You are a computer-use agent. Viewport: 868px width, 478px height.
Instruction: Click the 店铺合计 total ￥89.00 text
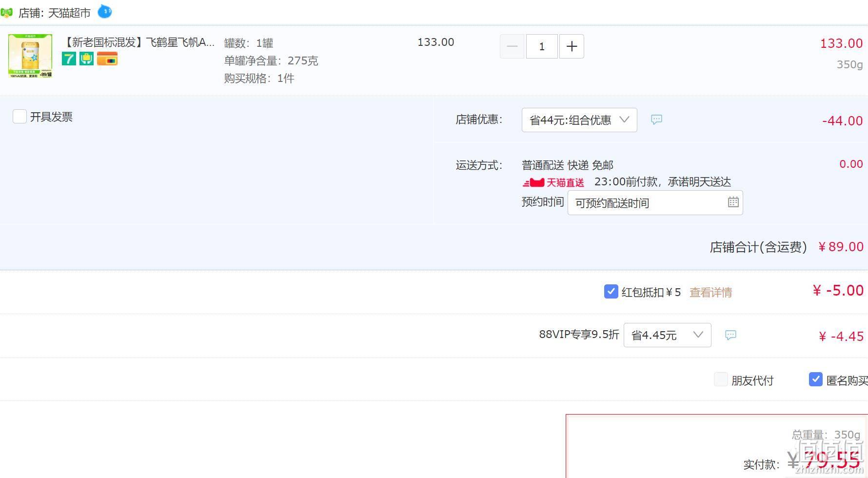point(787,247)
